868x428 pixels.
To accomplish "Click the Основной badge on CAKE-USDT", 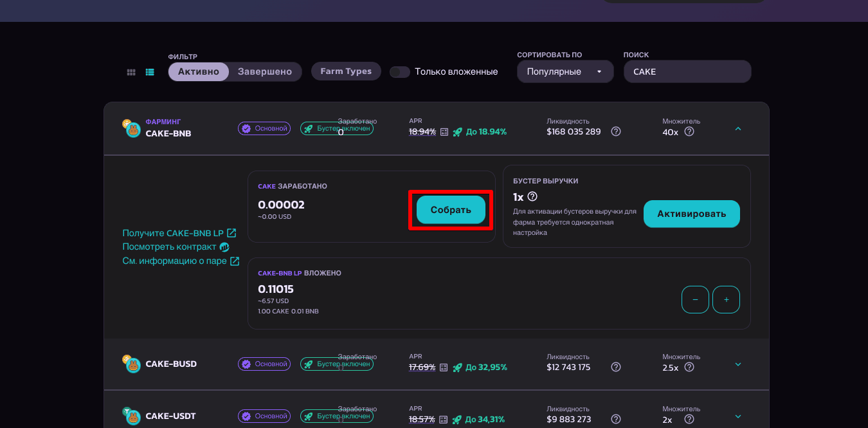I will click(x=264, y=416).
